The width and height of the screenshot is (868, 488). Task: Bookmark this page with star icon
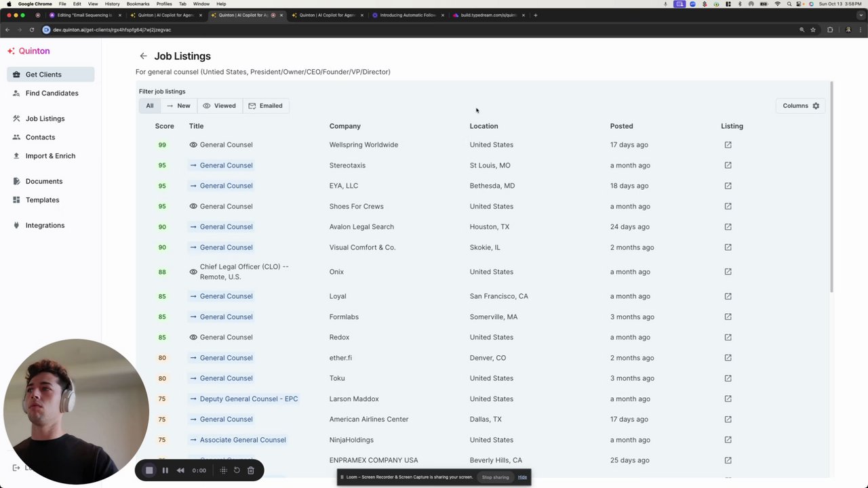[x=812, y=30]
